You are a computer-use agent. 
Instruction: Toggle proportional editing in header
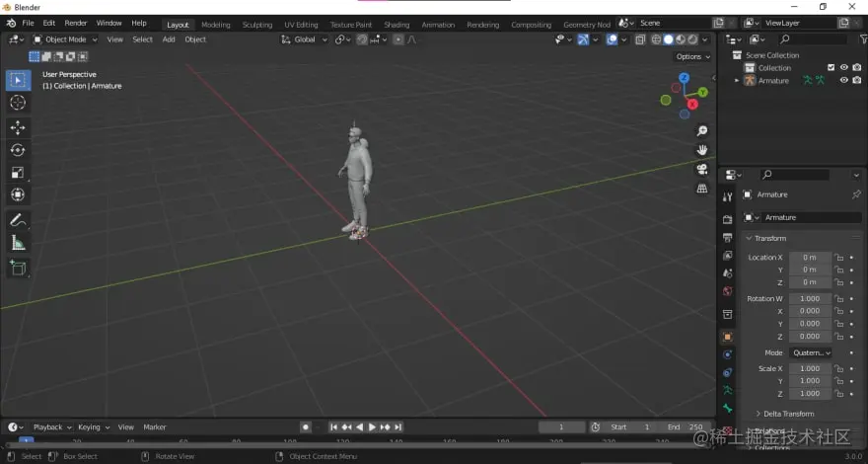tap(398, 39)
